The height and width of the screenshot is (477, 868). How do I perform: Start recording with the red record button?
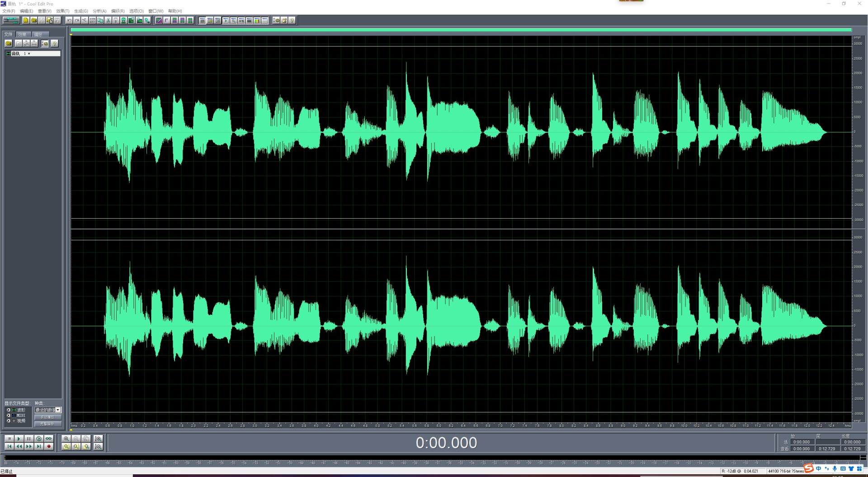tap(49, 446)
